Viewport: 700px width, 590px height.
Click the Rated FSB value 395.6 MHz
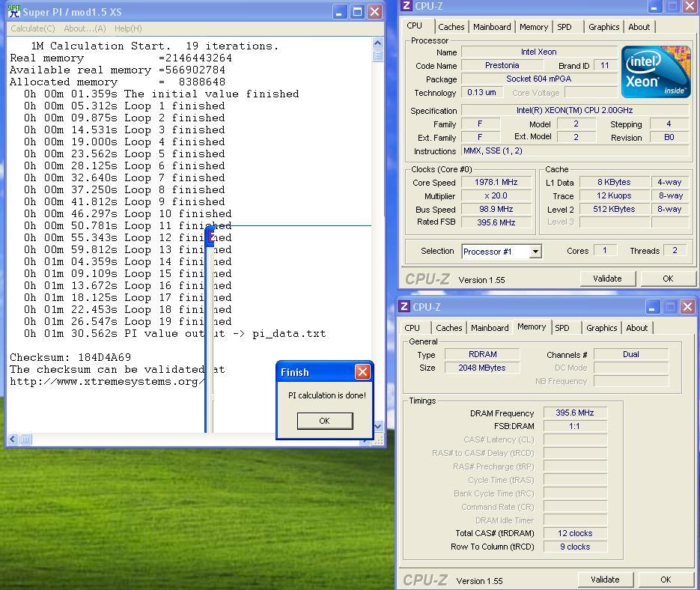(496, 222)
